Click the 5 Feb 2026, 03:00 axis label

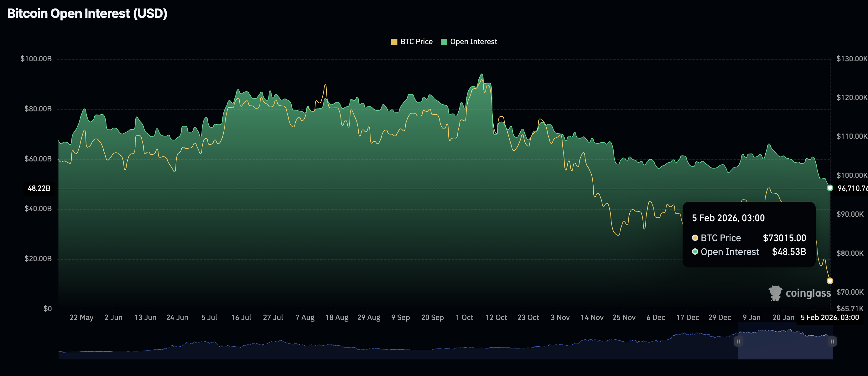(x=829, y=318)
